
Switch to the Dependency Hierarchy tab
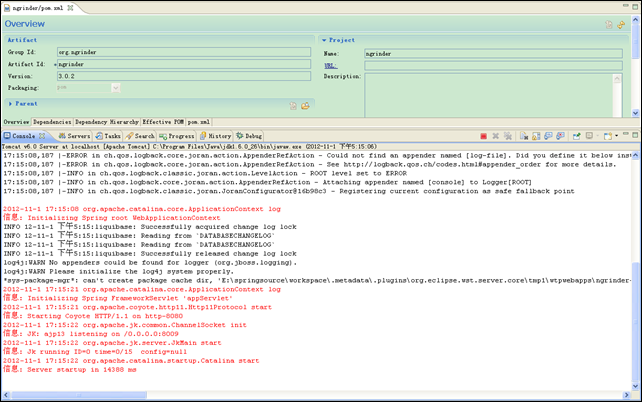coord(107,122)
